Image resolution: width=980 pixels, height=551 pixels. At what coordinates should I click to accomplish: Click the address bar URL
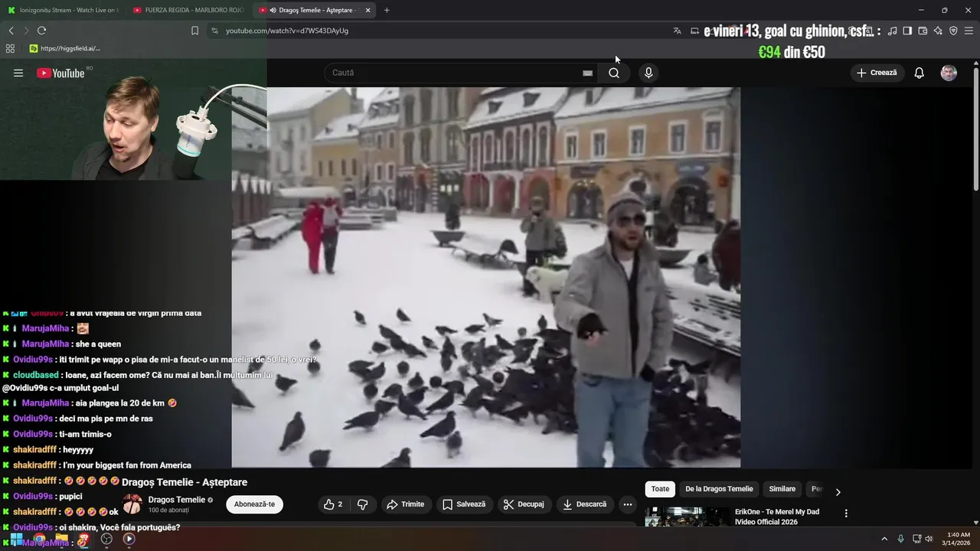click(287, 31)
